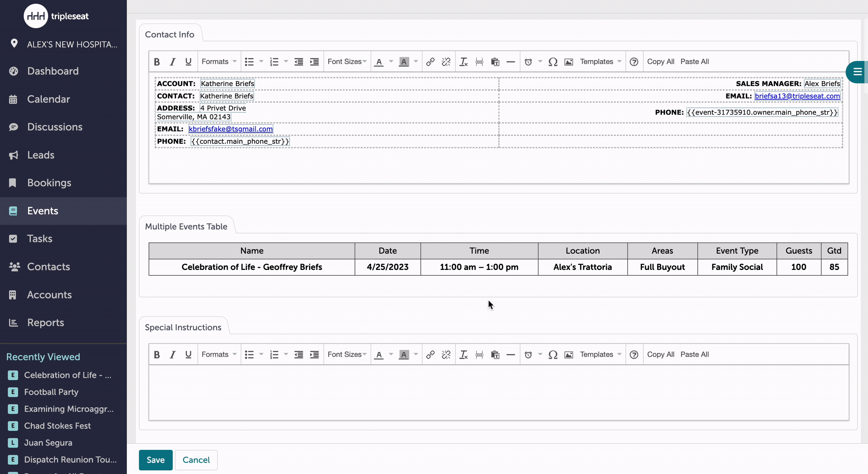
Task: Remove link in Contact Info editor
Action: [x=446, y=62]
